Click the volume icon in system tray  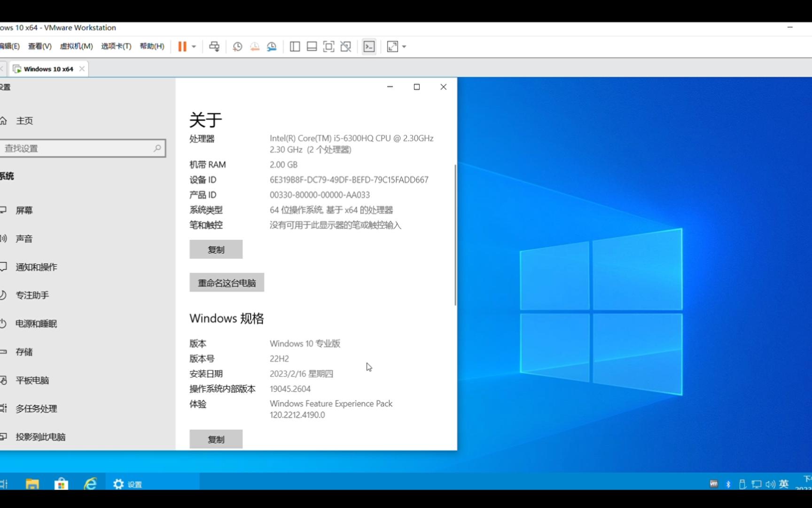770,484
